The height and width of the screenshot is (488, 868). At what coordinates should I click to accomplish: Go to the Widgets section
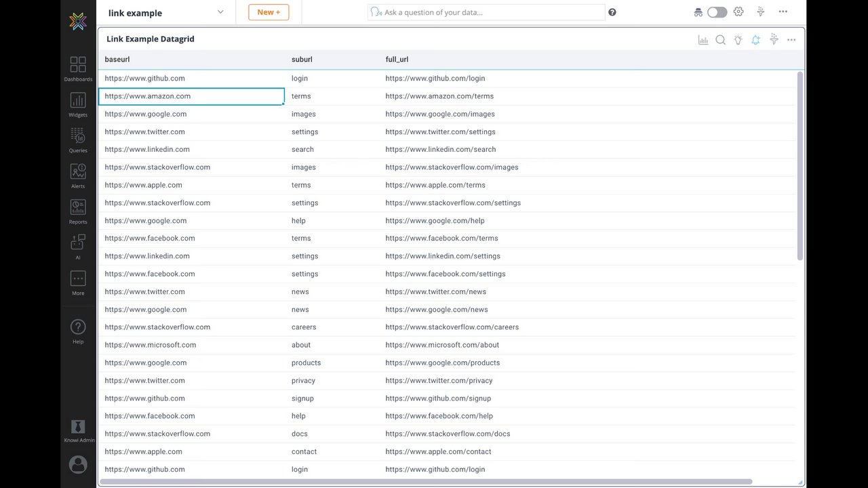coord(78,105)
